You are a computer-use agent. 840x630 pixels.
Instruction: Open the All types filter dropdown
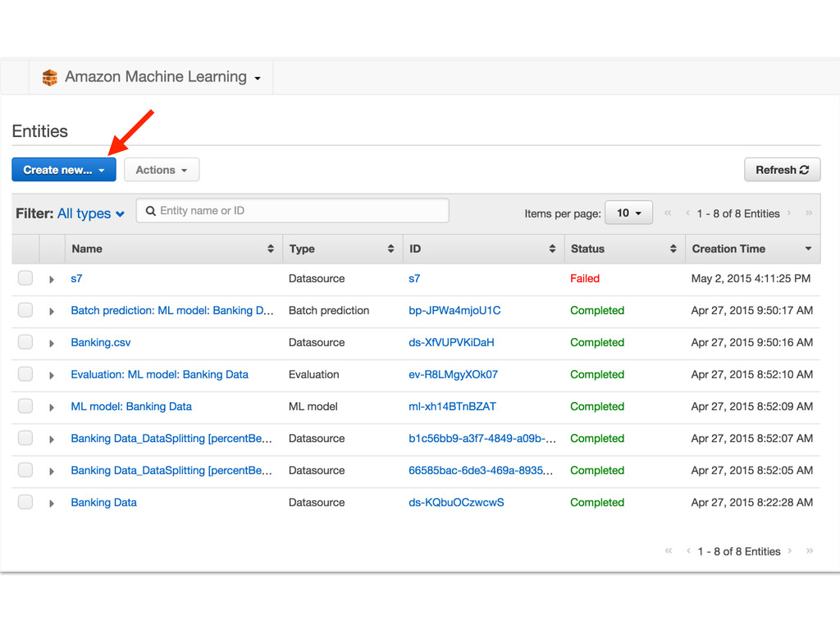pos(91,213)
